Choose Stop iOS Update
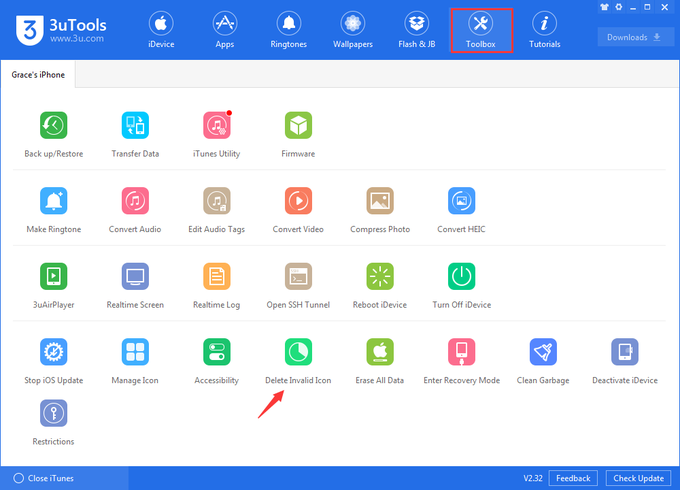 click(x=53, y=352)
